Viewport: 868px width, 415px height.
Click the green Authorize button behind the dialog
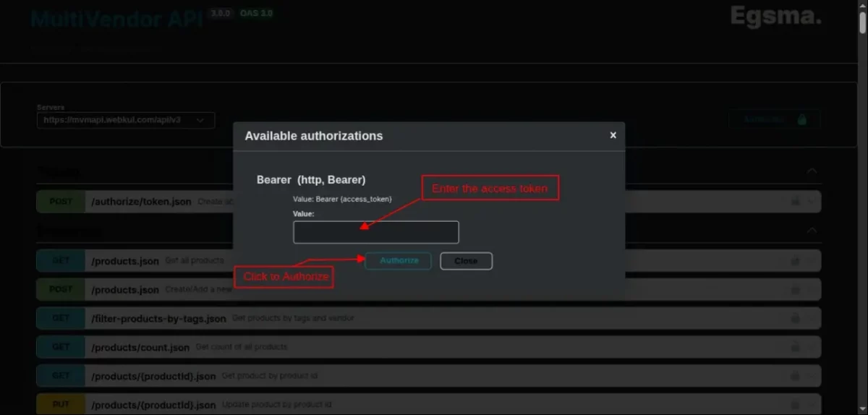[x=775, y=120]
